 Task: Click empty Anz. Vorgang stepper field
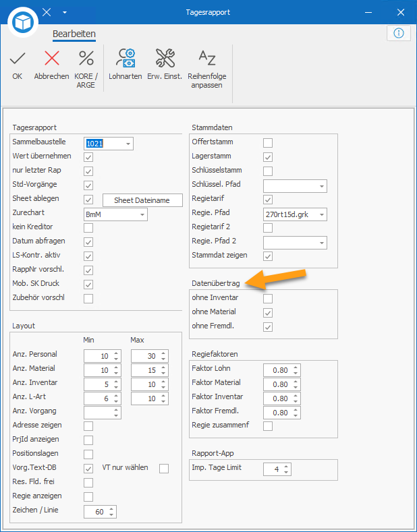[x=102, y=413]
